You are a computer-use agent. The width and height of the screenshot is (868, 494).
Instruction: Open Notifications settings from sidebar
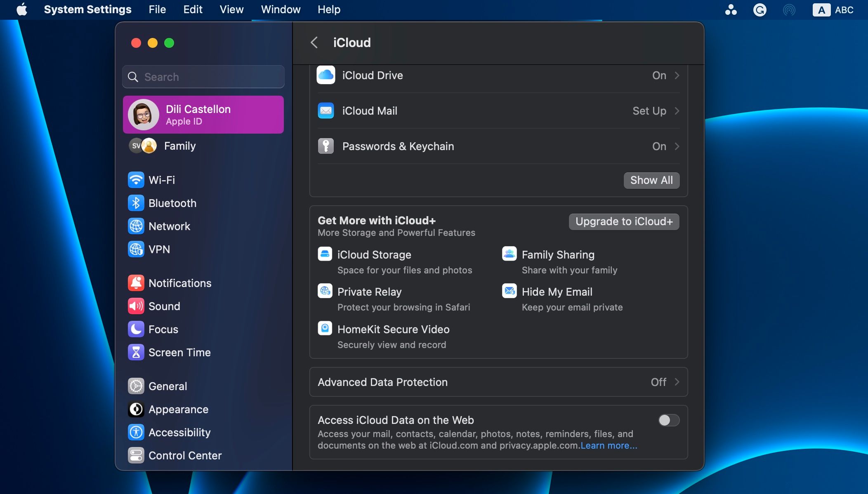tap(179, 283)
